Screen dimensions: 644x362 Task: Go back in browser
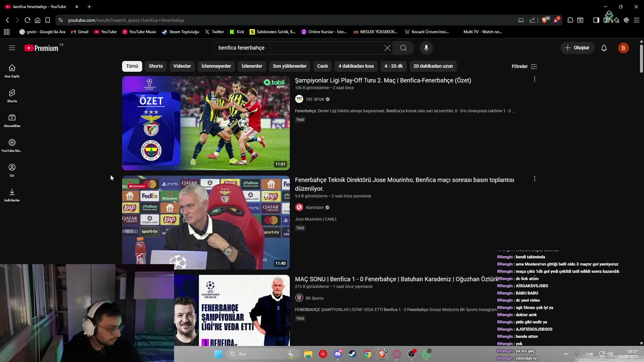(8, 20)
